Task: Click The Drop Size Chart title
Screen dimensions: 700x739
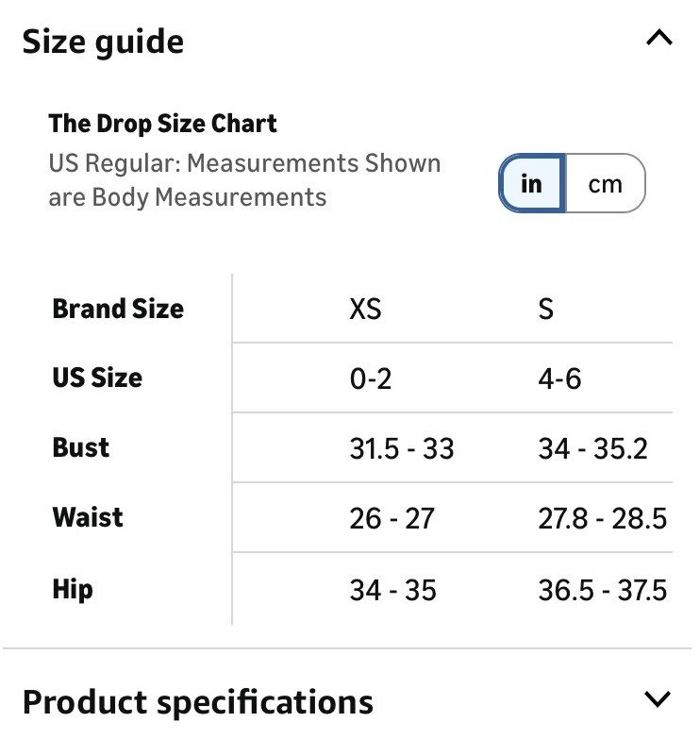Action: pyautogui.click(x=162, y=124)
